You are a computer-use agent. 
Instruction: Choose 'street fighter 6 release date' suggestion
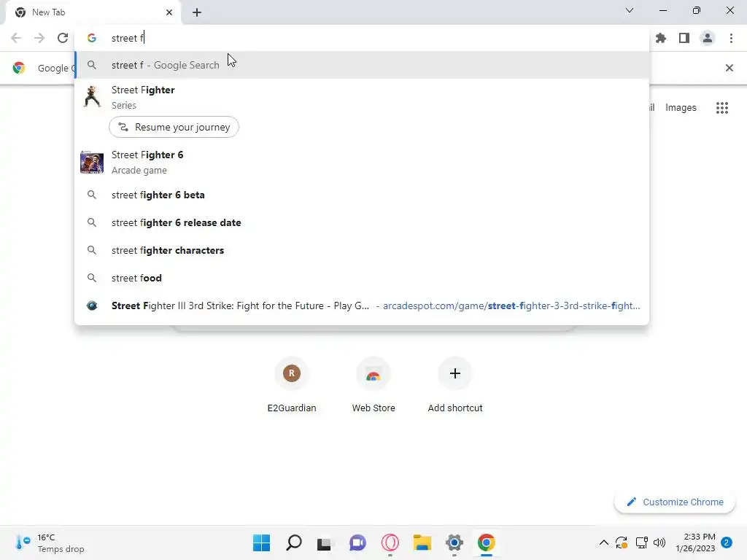[x=362, y=222]
